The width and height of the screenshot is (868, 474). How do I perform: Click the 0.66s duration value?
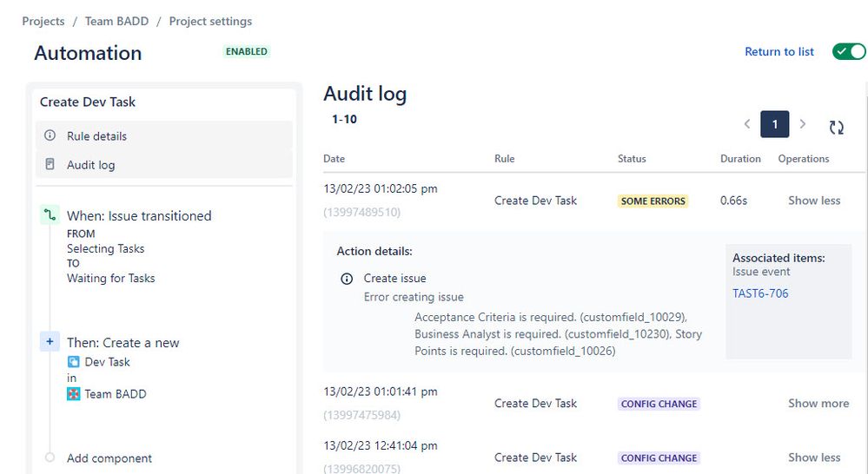point(733,201)
